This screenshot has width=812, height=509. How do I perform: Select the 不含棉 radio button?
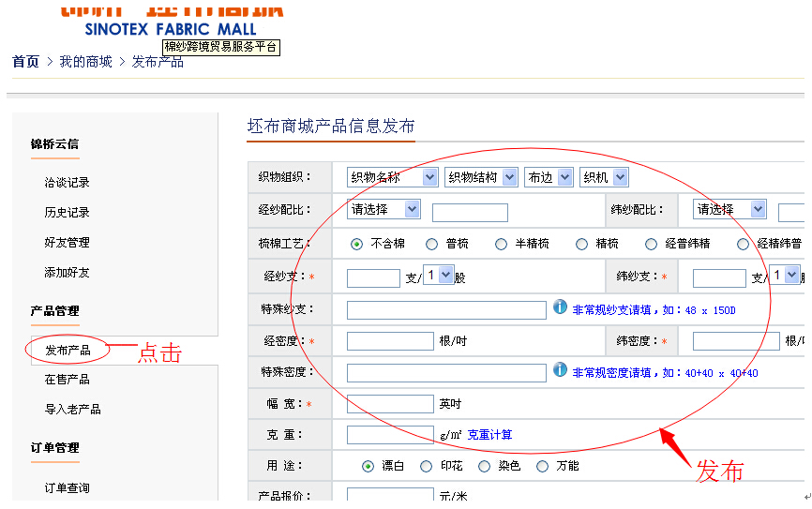(x=357, y=244)
